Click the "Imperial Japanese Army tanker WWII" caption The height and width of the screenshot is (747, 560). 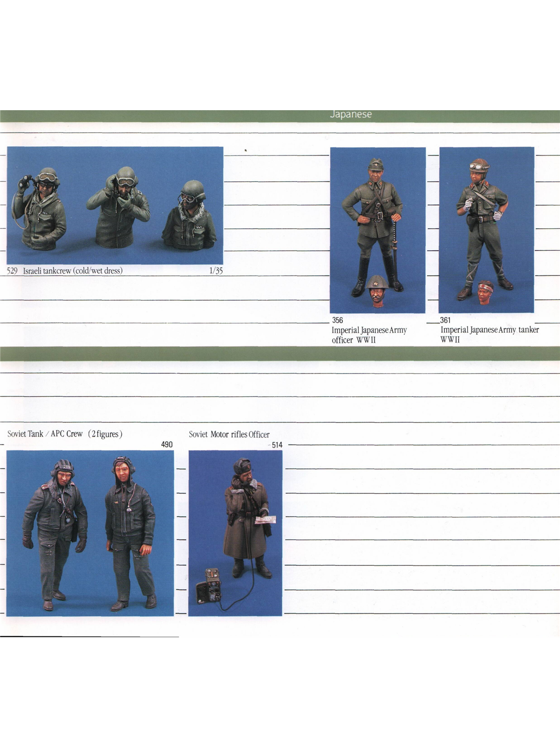pyautogui.click(x=489, y=334)
